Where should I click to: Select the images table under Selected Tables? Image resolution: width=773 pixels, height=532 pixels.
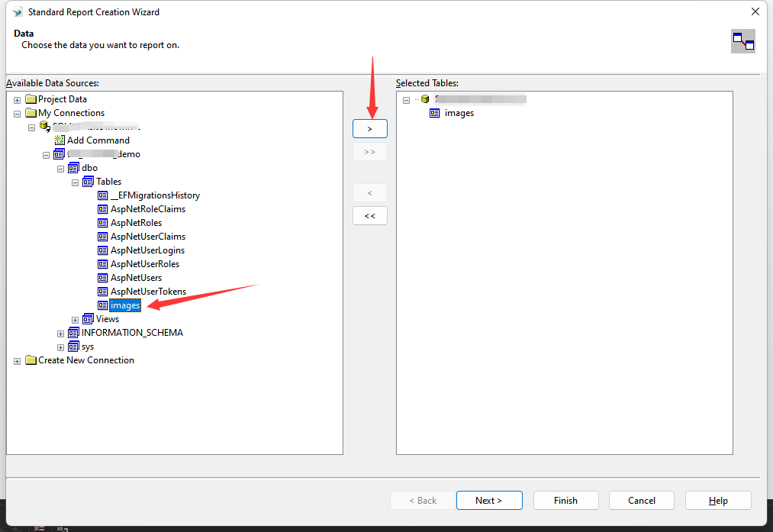click(x=459, y=112)
